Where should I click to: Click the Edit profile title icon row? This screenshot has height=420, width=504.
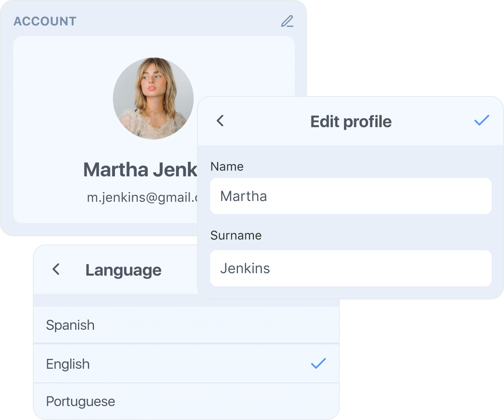point(351,121)
